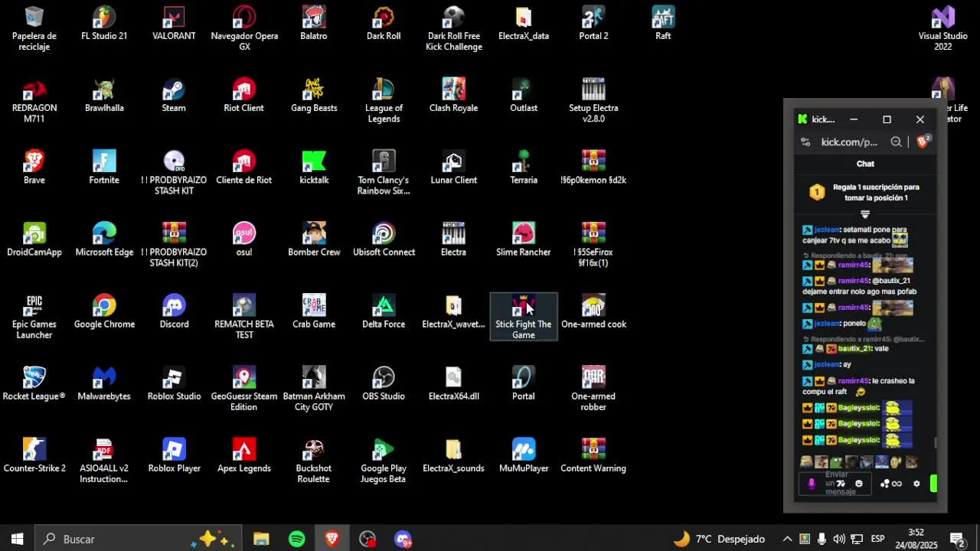Select the ElectraX_sounds folder
The image size is (980, 551).
point(453,455)
